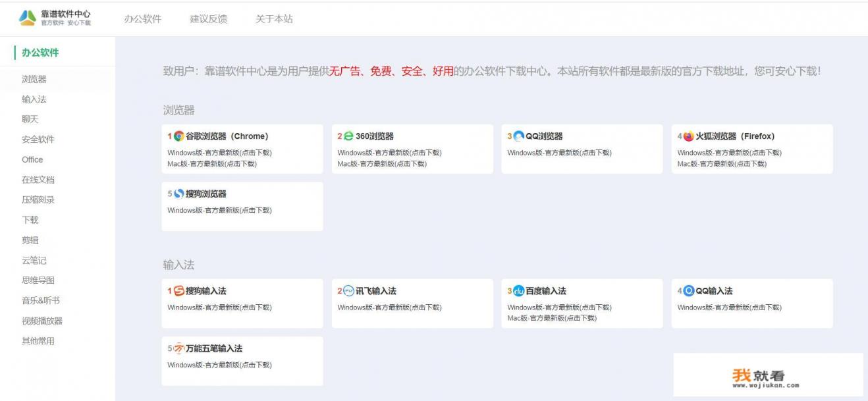Viewport: 868px width, 401px height.
Task: Download 百度输入法 Windows版
Action: pos(560,307)
